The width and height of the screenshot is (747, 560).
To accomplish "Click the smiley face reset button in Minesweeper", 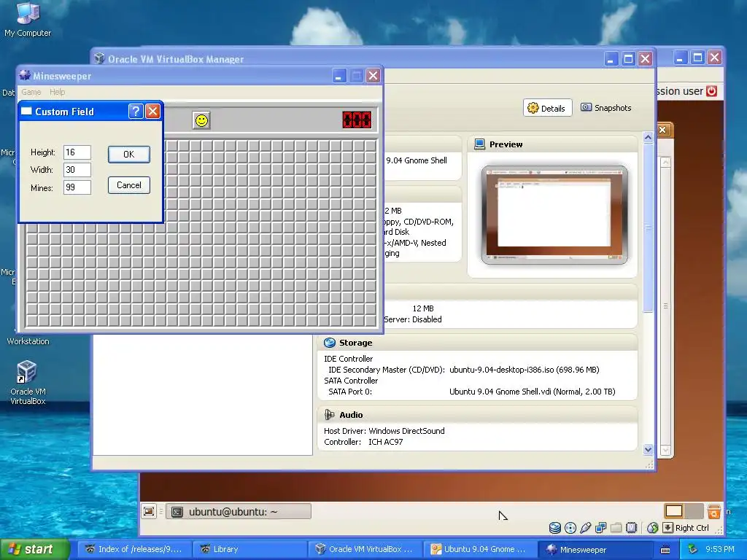I will (201, 120).
